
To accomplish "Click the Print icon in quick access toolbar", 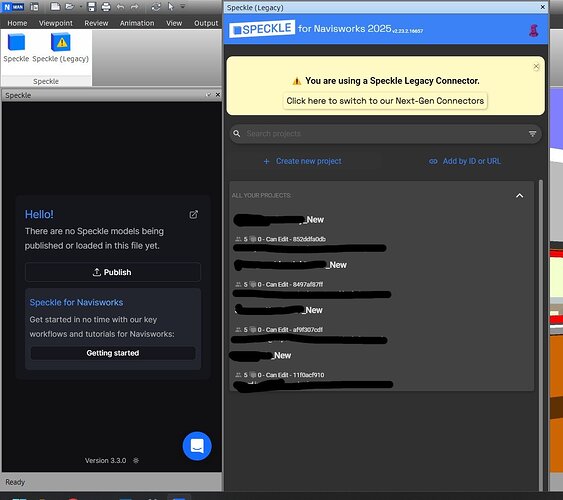I will pyautogui.click(x=106, y=6).
